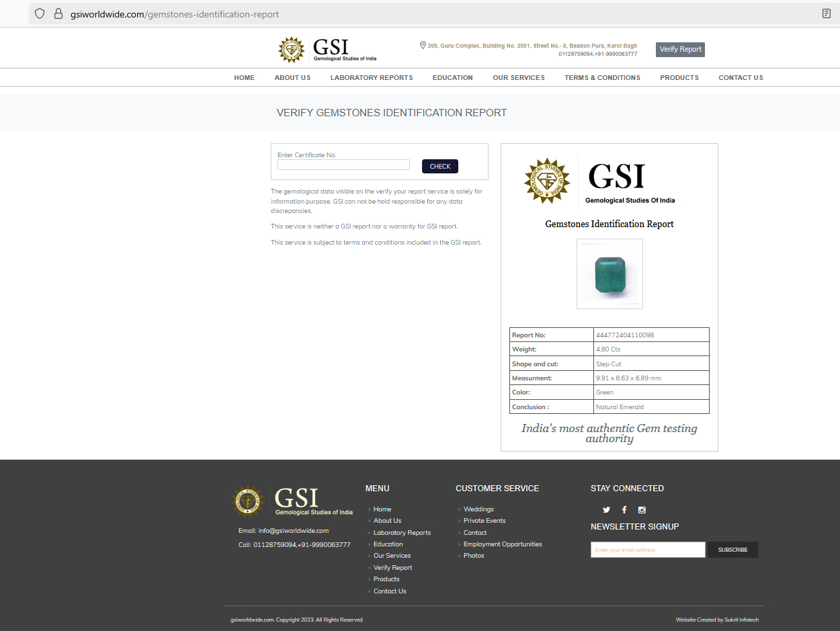The height and width of the screenshot is (631, 840).
Task: Select report number 444772404110098 cell
Action: point(651,335)
